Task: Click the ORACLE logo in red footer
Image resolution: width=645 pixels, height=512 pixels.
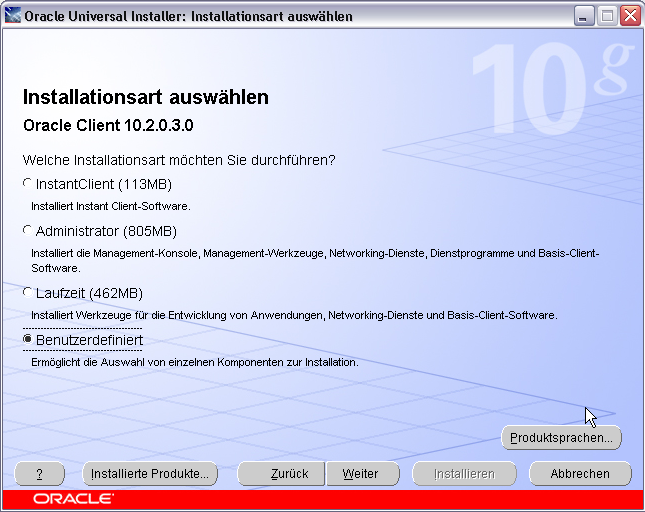Action: 73,499
